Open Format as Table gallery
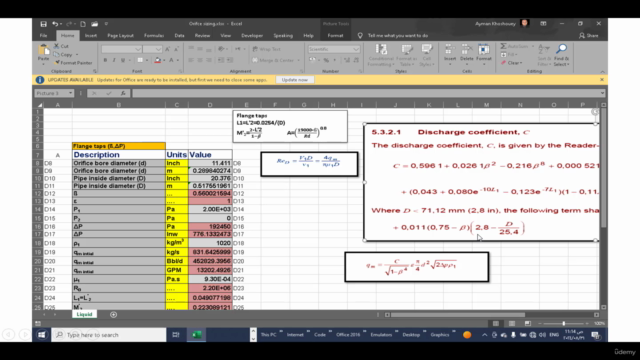 pos(406,55)
